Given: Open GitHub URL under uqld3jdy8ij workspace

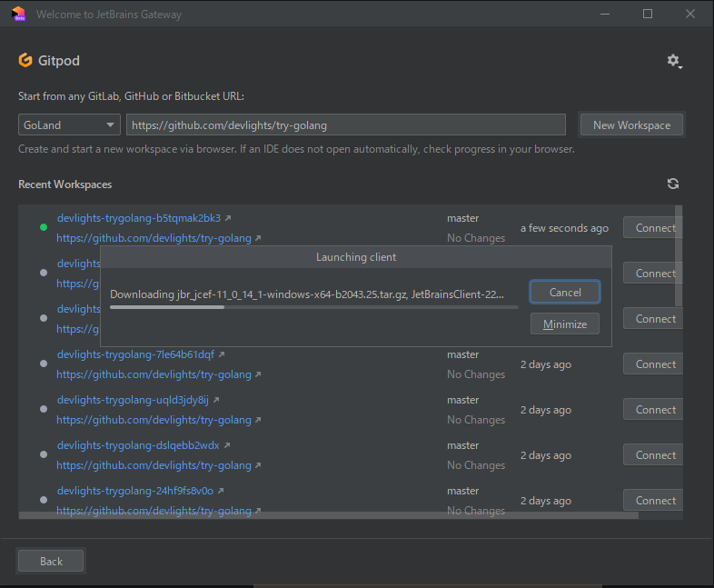Looking at the screenshot, I should coord(154,420).
